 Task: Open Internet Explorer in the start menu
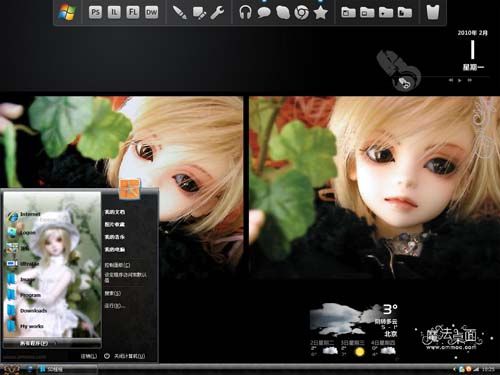tap(23, 215)
